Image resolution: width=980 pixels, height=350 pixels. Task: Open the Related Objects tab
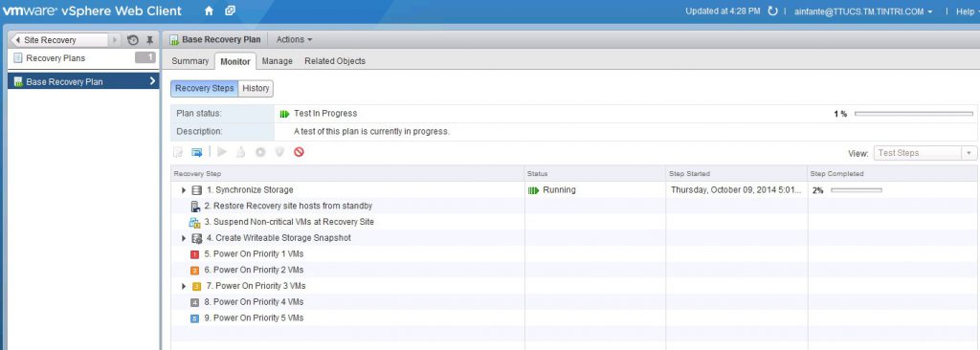[x=335, y=61]
